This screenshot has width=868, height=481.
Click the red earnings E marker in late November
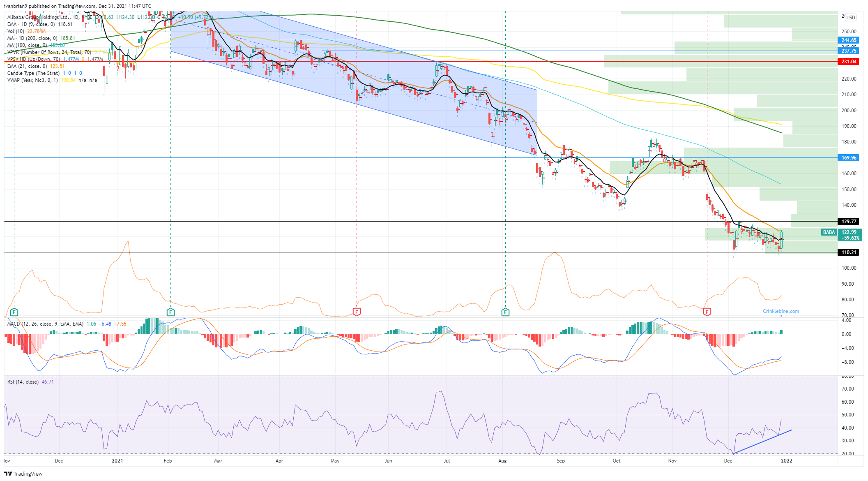coord(707,312)
